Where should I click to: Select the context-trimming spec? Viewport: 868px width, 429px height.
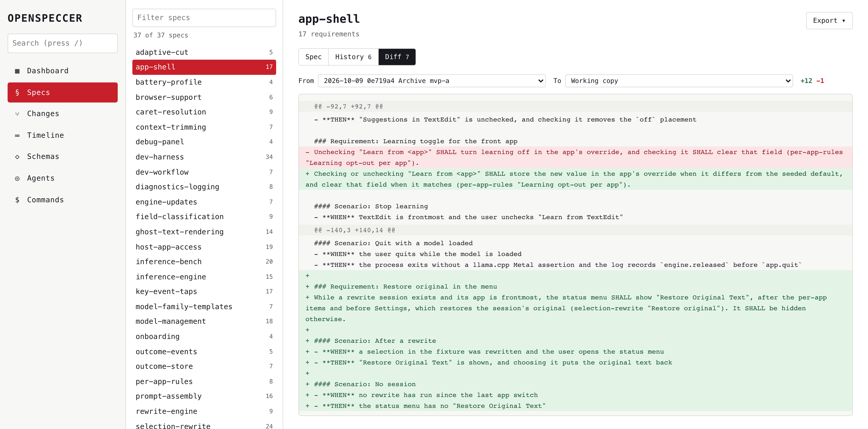click(204, 127)
